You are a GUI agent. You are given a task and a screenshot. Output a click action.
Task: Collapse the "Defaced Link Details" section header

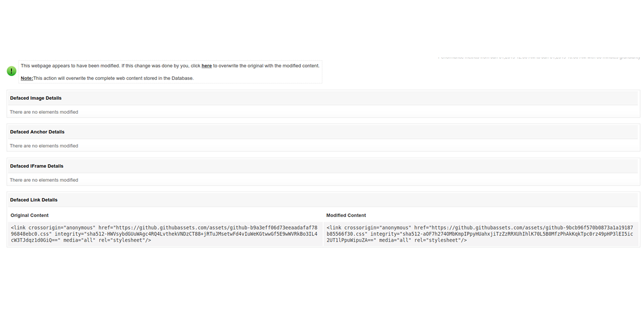33,200
